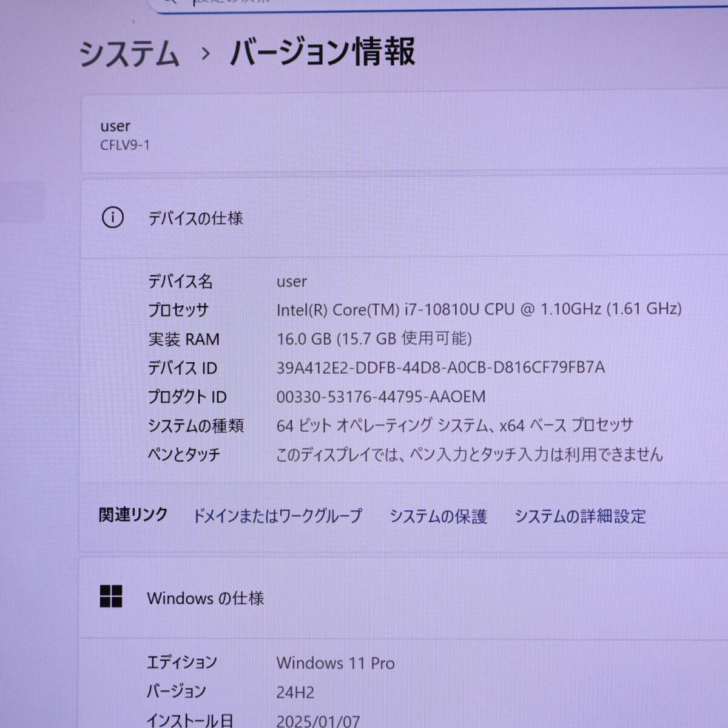The height and width of the screenshot is (728, 728).
Task: Click the product ID value 00330-53176-44795-AAOEM
Action: click(x=381, y=397)
